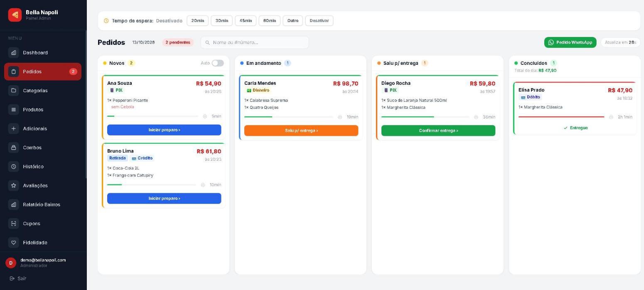The height and width of the screenshot is (290, 644).
Task: Click the Bella Napoli pizza logo icon
Action: pos(15,15)
